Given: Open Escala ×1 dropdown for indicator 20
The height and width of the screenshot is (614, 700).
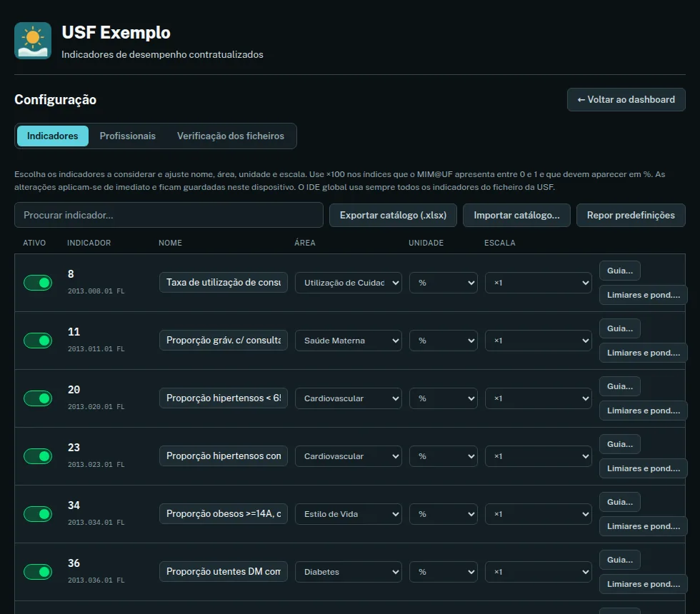Looking at the screenshot, I should coord(539,398).
